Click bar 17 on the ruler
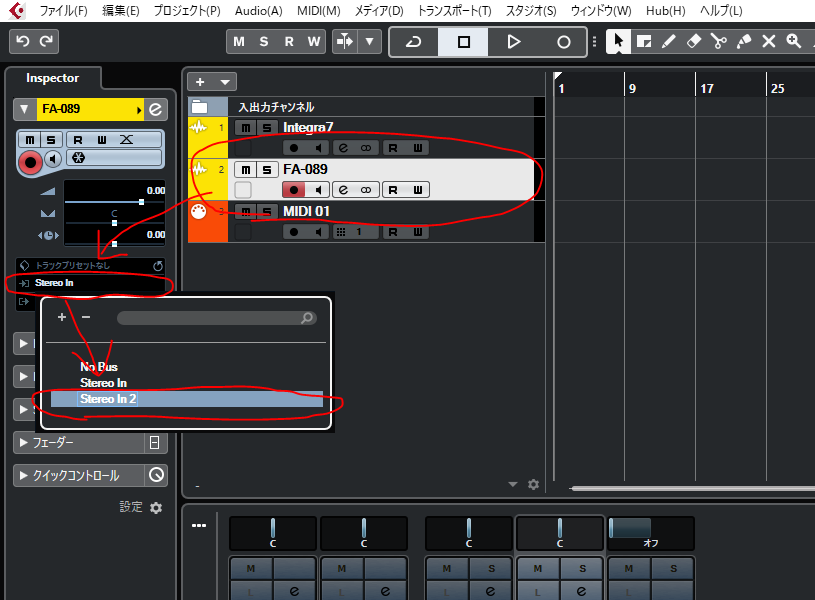 point(707,88)
